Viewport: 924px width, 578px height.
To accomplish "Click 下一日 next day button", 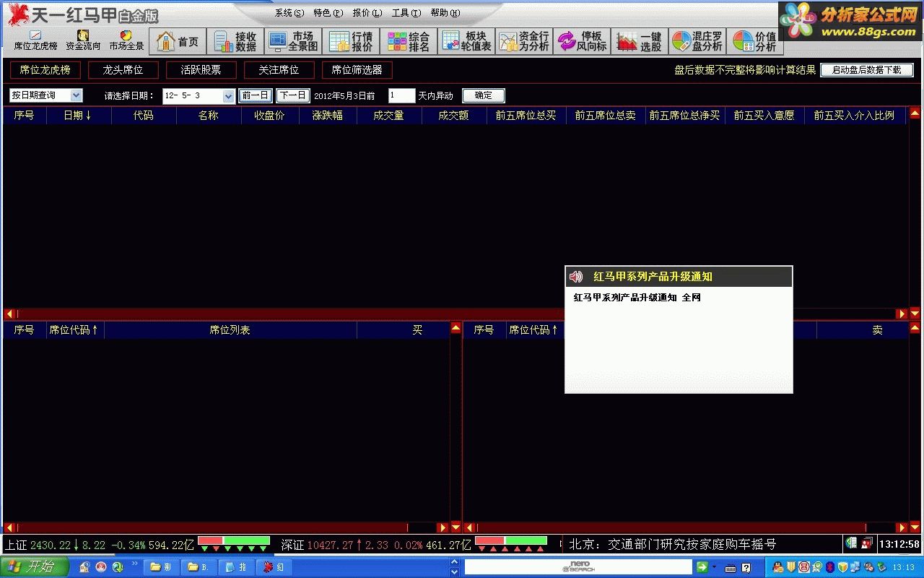I will [x=293, y=95].
